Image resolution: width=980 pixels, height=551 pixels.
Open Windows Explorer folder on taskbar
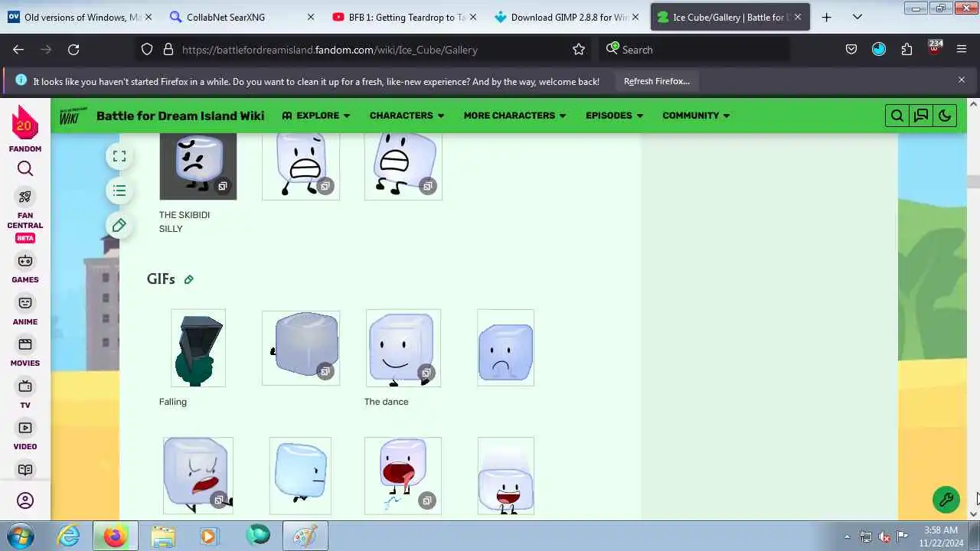(x=162, y=536)
